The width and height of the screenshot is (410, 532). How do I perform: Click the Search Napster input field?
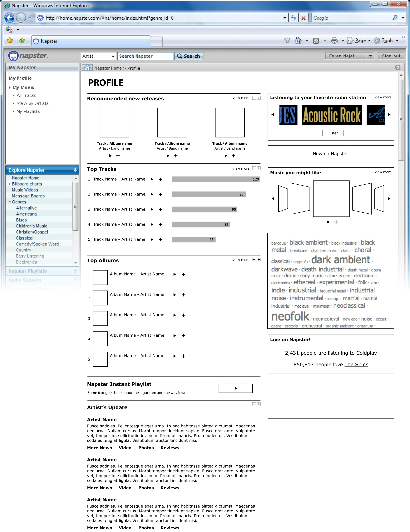pos(145,56)
